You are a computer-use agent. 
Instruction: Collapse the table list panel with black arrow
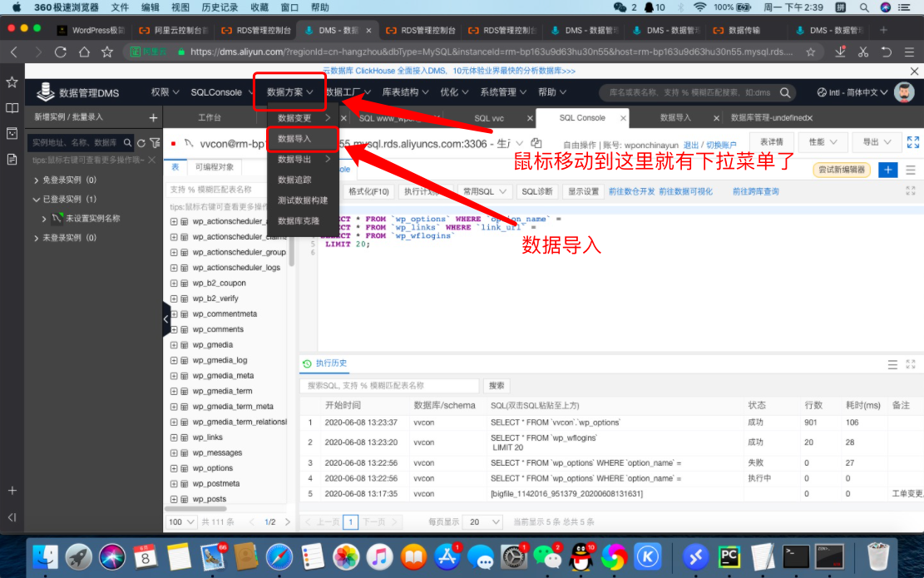pyautogui.click(x=166, y=319)
